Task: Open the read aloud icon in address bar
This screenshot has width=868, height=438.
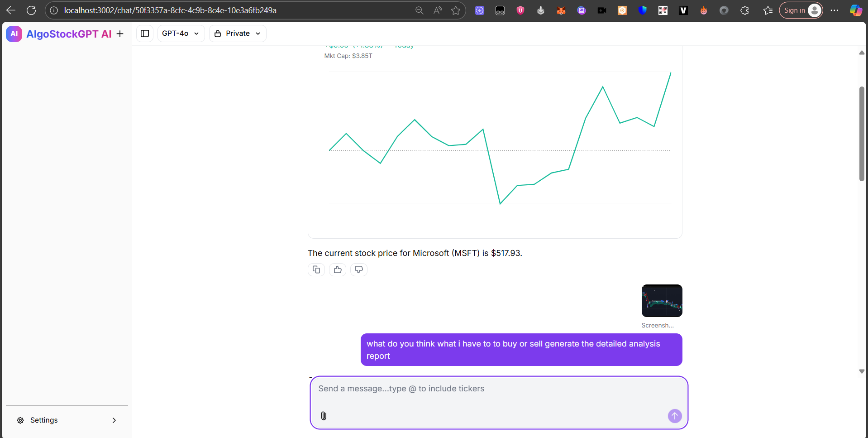Action: point(438,10)
